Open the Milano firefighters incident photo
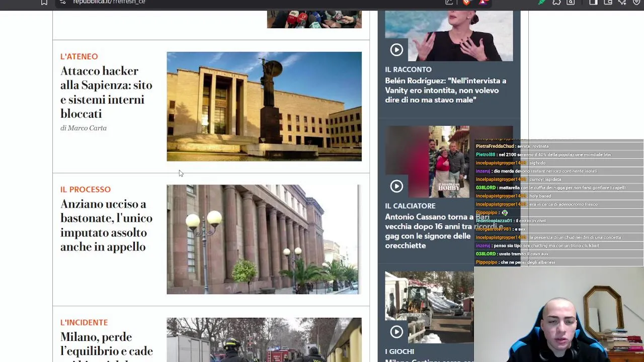Screen dimensions: 644x362 264,340
